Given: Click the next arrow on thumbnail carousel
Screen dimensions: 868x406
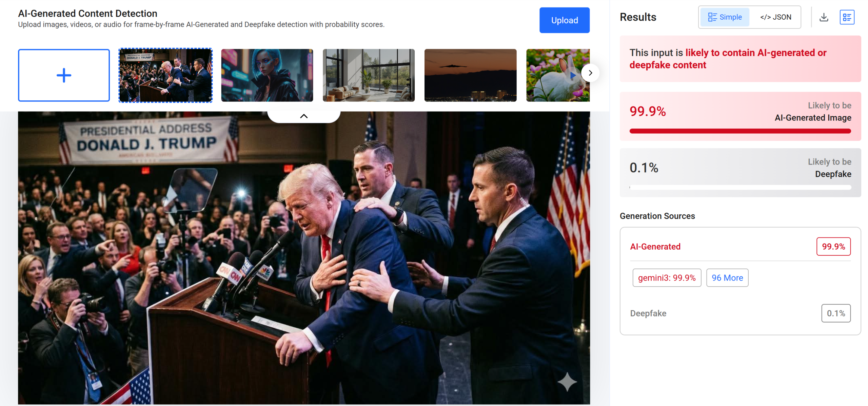Looking at the screenshot, I should click(x=590, y=73).
